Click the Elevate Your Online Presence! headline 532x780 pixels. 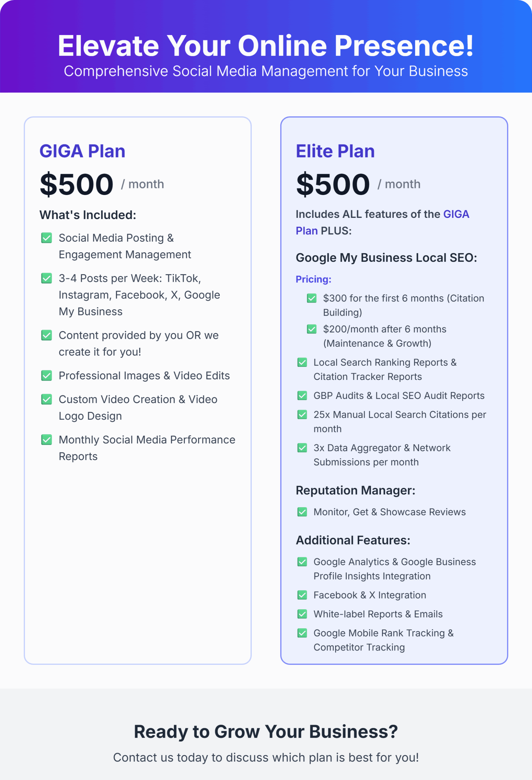click(265, 46)
